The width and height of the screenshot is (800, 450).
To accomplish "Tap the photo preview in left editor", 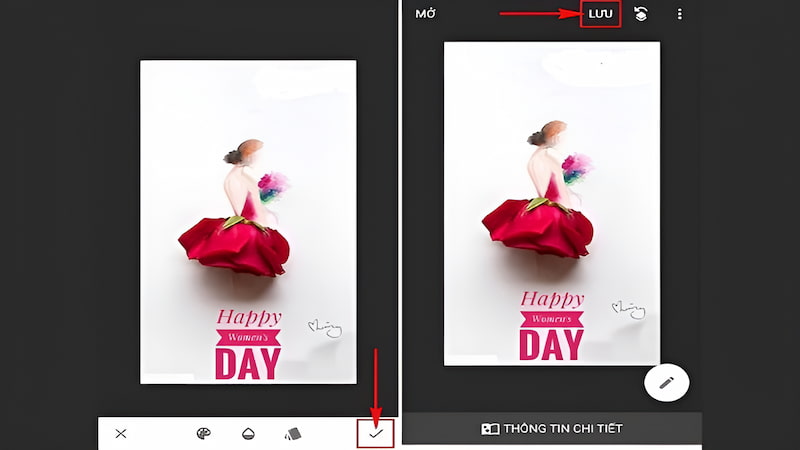I will pyautogui.click(x=248, y=222).
